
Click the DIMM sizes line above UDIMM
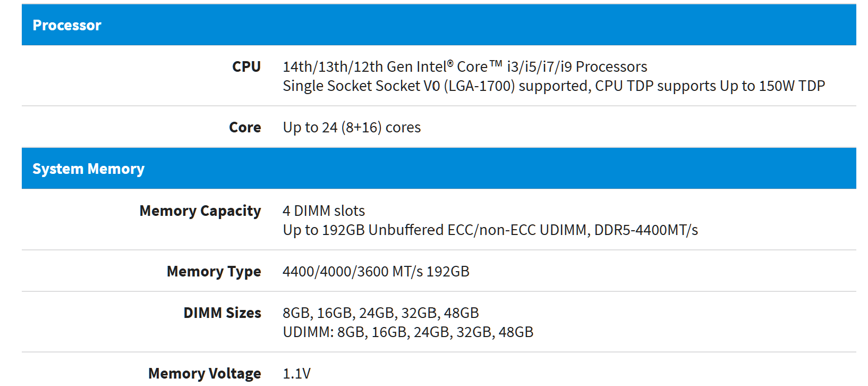[x=380, y=313]
